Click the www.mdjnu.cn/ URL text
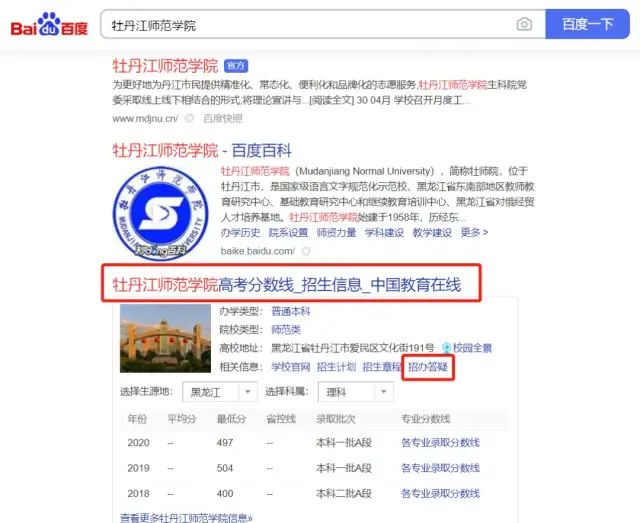The height and width of the screenshot is (523, 640). pos(145,118)
